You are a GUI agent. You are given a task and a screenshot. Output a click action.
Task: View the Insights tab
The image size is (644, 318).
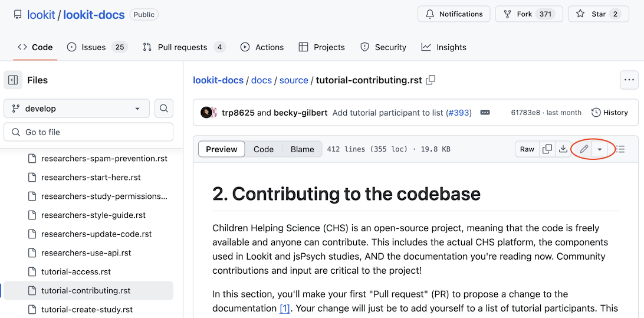tap(444, 47)
